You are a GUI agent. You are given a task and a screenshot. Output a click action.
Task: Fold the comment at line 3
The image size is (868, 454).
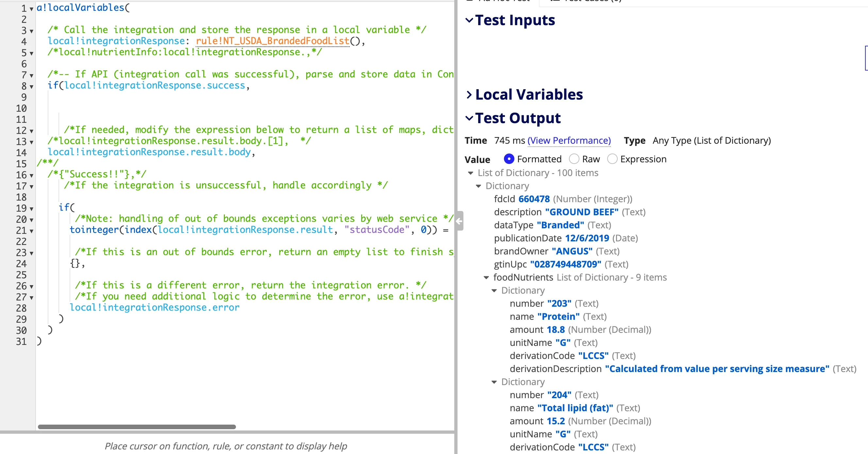point(31,31)
